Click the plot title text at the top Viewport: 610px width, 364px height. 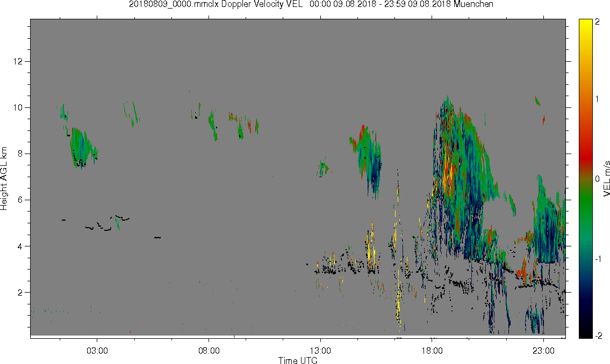pos(311,4)
